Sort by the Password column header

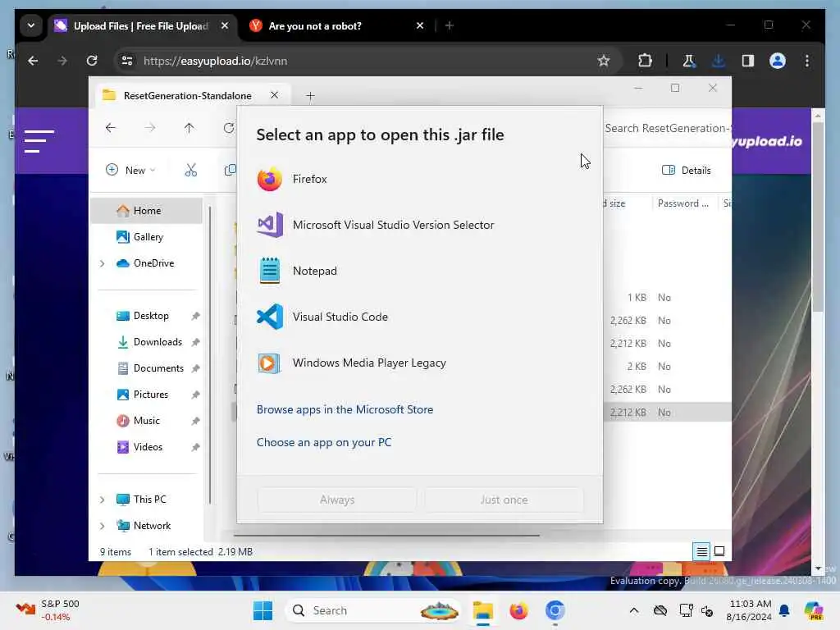683,203
